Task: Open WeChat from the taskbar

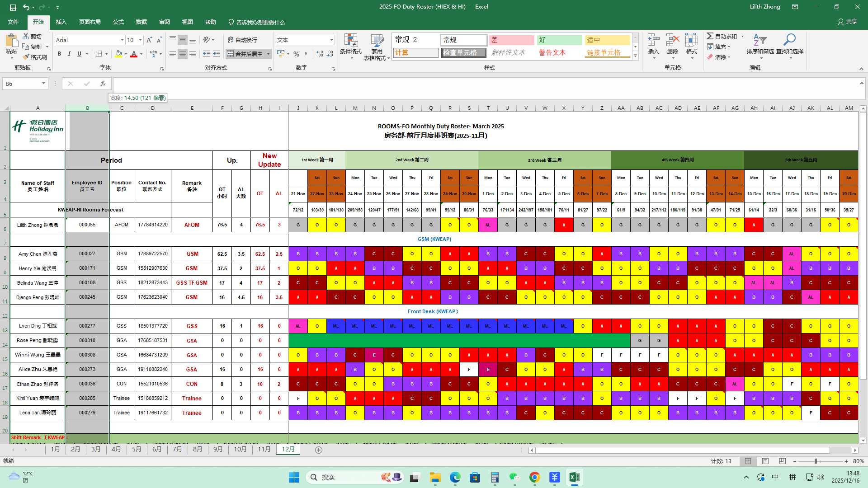Action: click(x=514, y=478)
